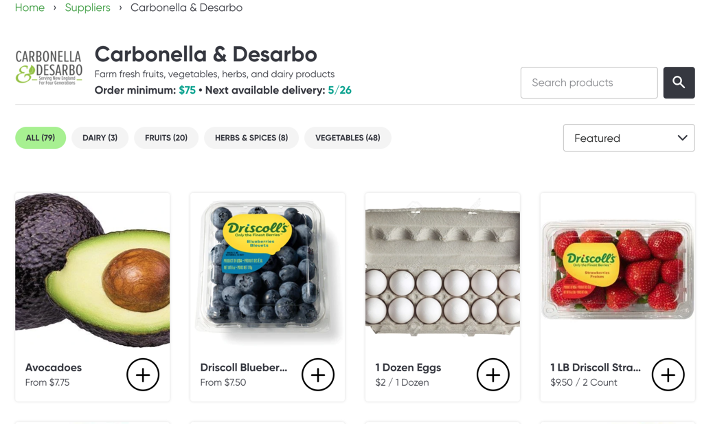
Task: Click the search magnifier button
Action: [679, 83]
